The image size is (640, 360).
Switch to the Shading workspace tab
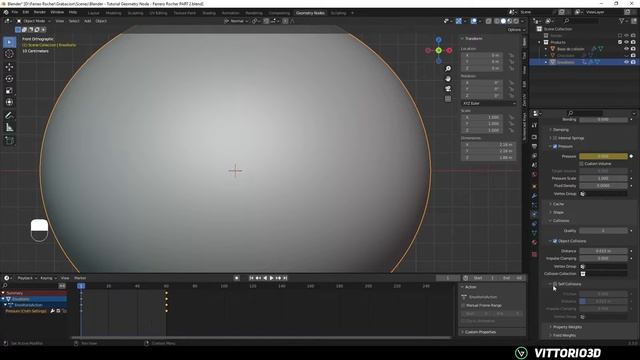[x=209, y=13]
